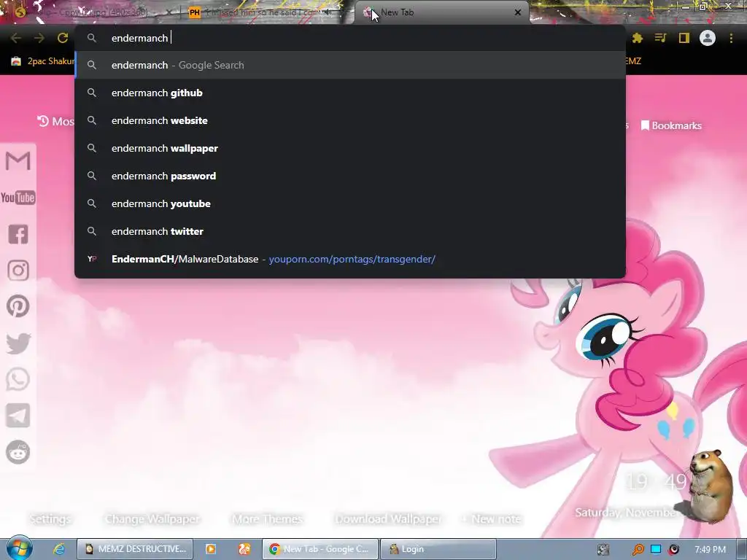Open the media player taskbar icon
Image resolution: width=747 pixels, height=560 pixels.
pyautogui.click(x=211, y=549)
